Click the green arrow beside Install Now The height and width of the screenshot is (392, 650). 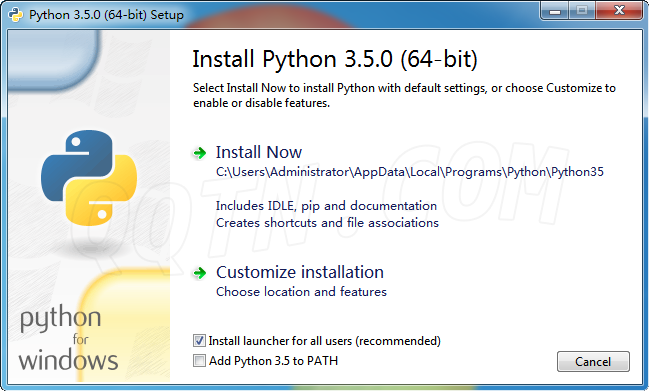click(x=200, y=153)
